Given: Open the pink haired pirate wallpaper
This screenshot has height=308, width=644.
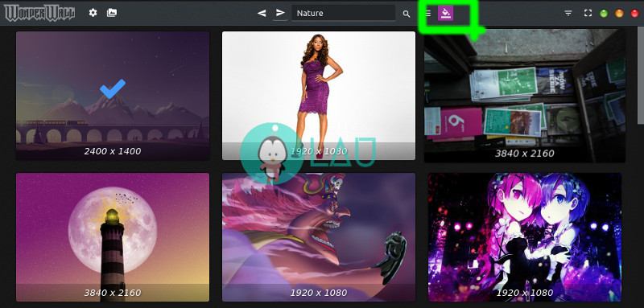Looking at the screenshot, I should pyautogui.click(x=319, y=237).
